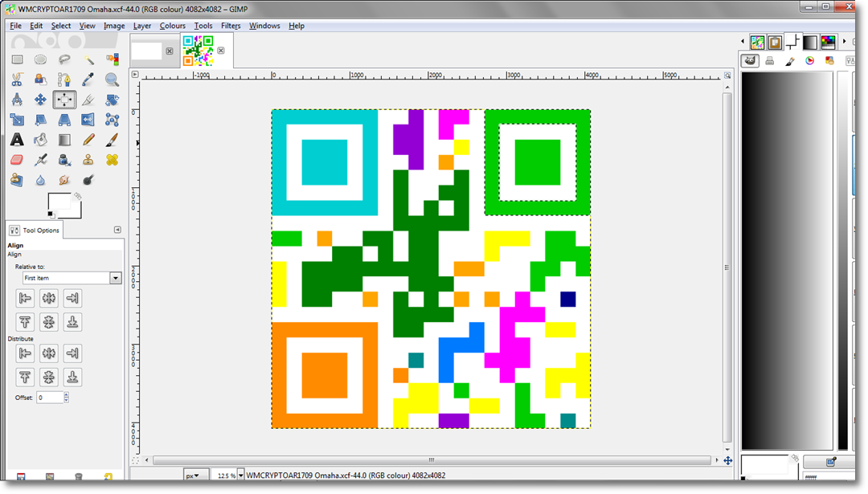Select the Measure compass tool
868x494 pixels.
[17, 100]
